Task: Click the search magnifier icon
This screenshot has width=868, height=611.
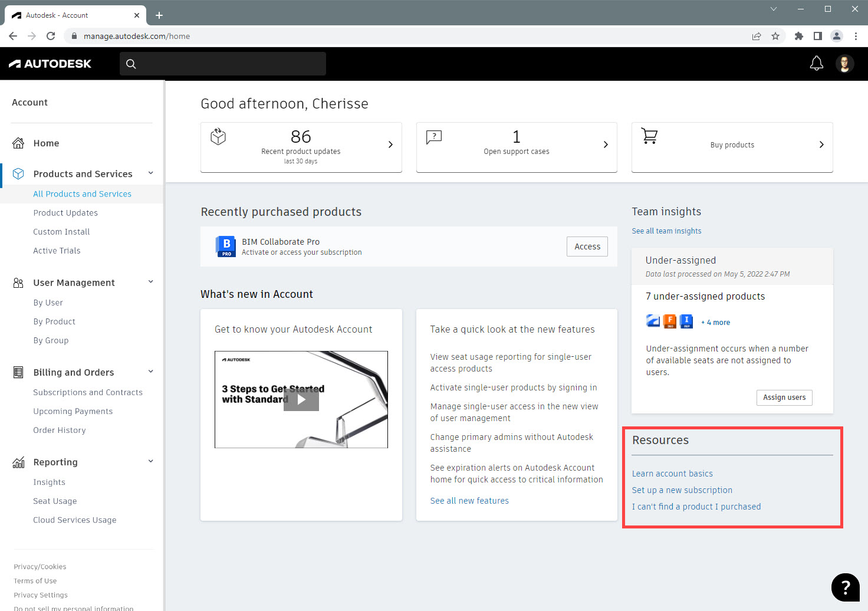Action: click(x=131, y=64)
